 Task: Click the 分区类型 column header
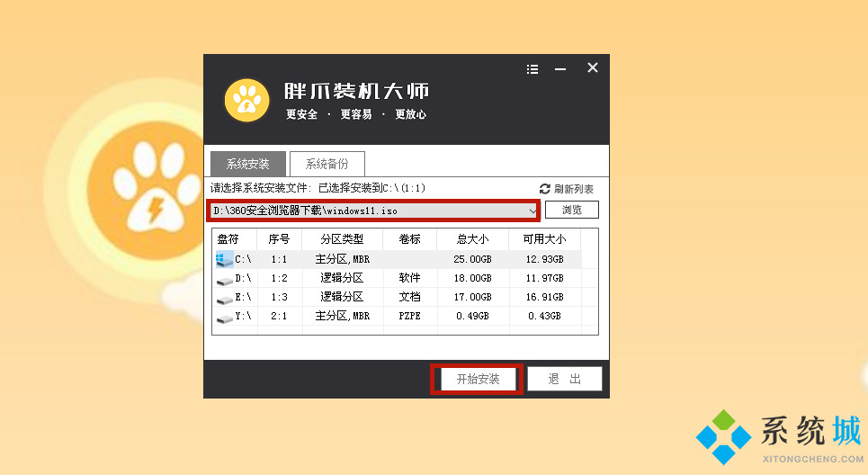342,239
